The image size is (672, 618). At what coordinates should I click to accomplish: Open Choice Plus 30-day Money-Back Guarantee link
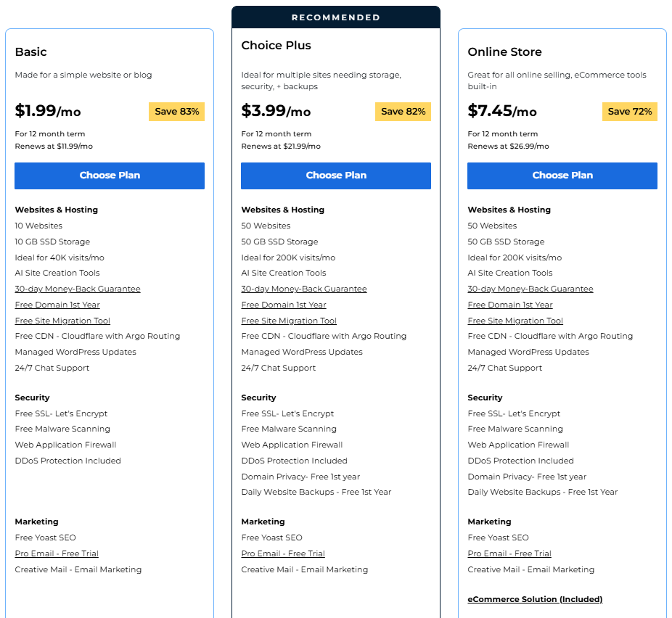(x=304, y=289)
